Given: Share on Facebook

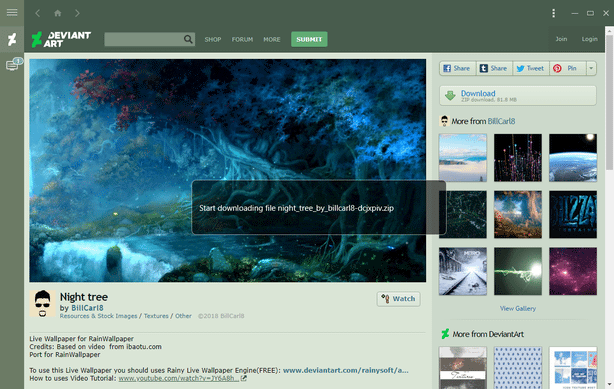Looking at the screenshot, I should (457, 69).
